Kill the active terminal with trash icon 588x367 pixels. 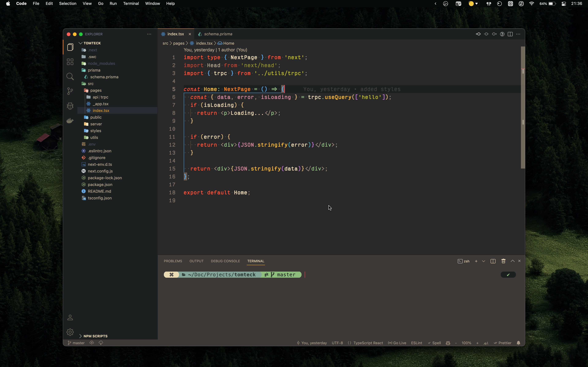point(503,261)
